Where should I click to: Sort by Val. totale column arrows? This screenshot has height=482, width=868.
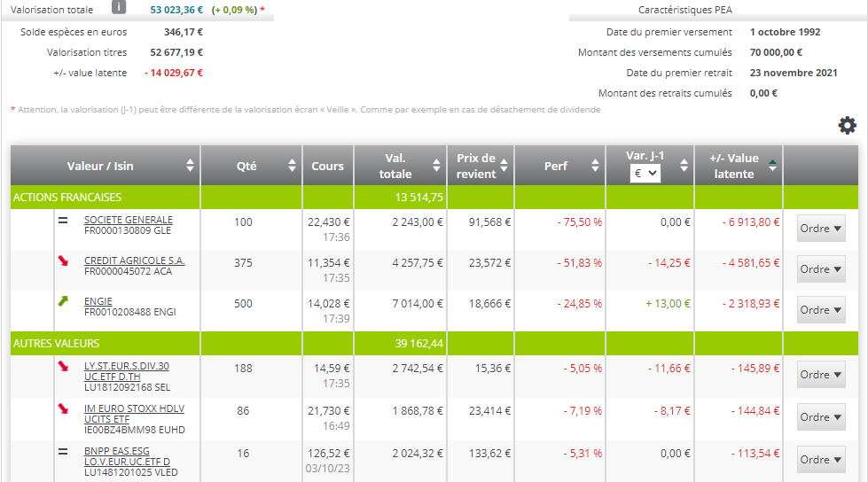coord(436,165)
